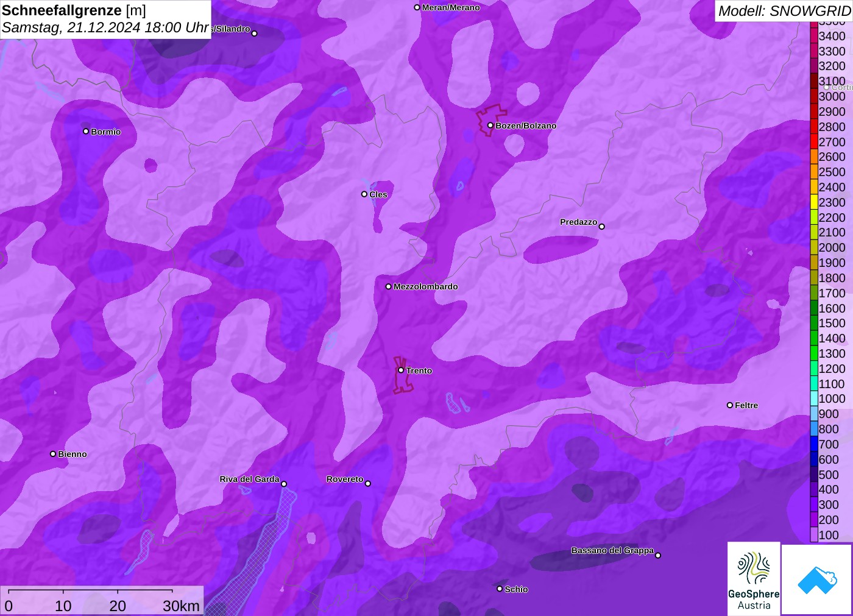Click the 30km scale bar label
This screenshot has width=853, height=616.
click(x=181, y=606)
